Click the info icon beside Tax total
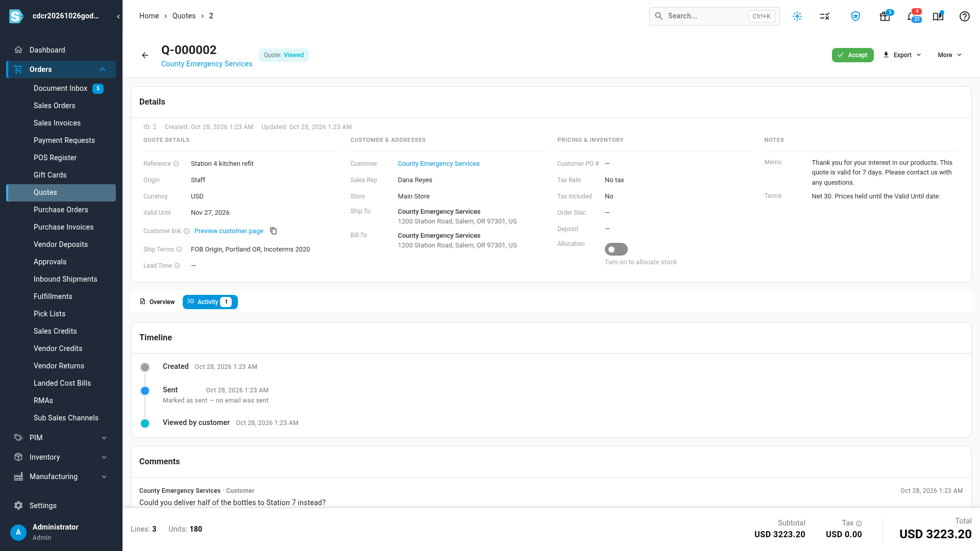Viewport: 980px width, 551px height. click(859, 523)
